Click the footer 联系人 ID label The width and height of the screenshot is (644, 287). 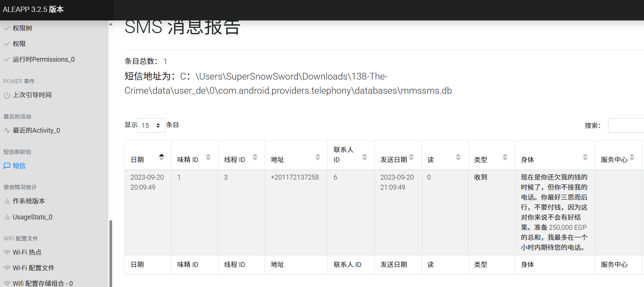pos(347,265)
